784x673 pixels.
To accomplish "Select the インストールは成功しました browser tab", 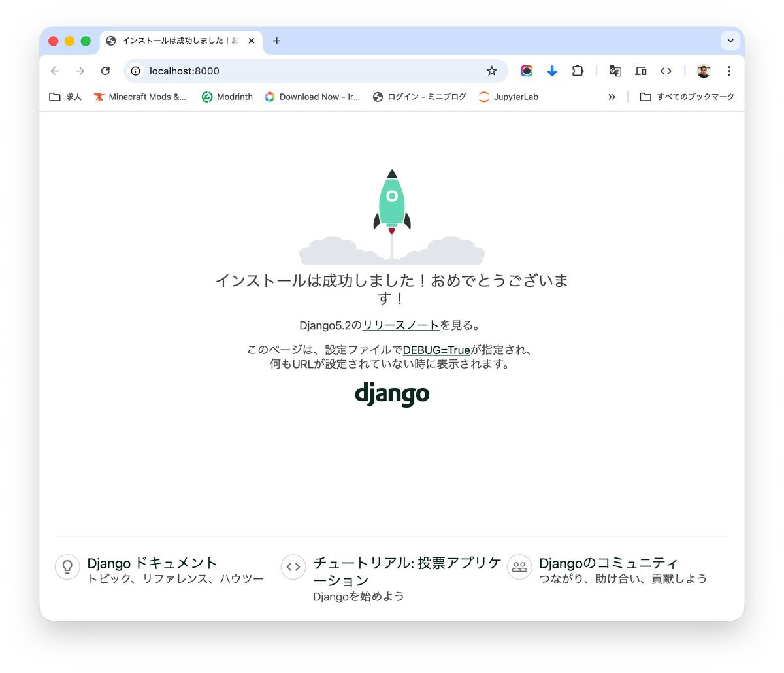I will pyautogui.click(x=181, y=41).
